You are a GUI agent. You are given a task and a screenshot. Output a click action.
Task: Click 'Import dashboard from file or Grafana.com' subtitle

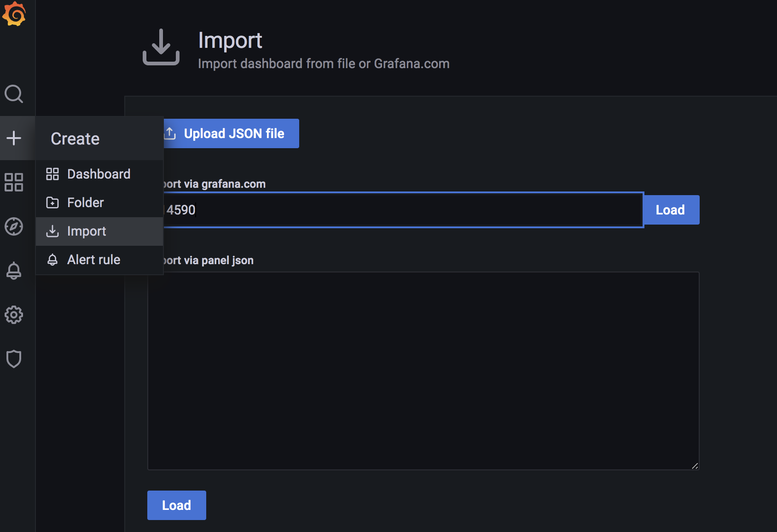324,64
